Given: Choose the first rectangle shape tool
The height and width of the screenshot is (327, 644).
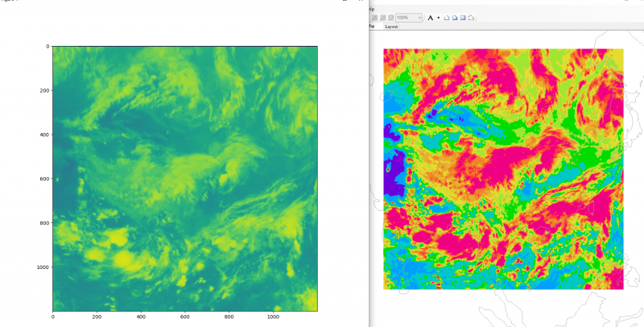Looking at the screenshot, I should pyautogui.click(x=447, y=17).
